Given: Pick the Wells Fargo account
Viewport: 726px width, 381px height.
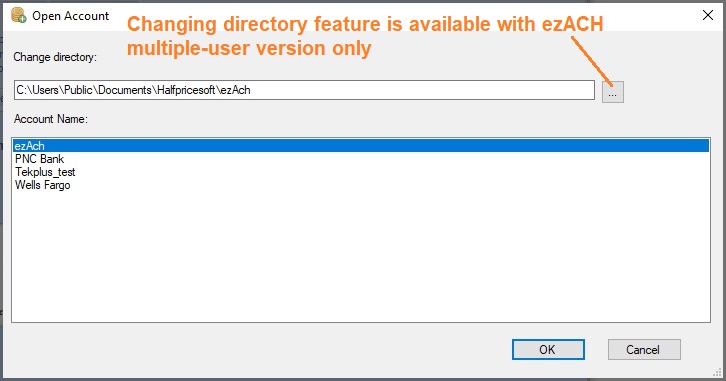Looking at the screenshot, I should (x=43, y=185).
